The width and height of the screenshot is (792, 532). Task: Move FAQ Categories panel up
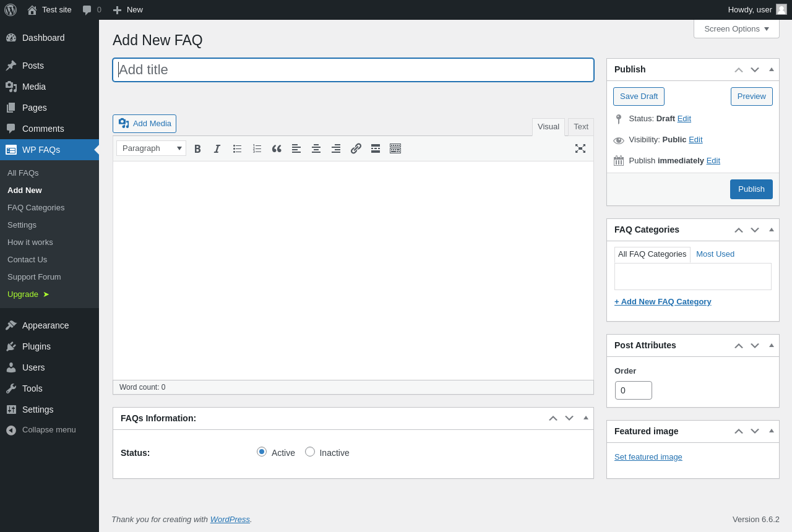click(x=739, y=230)
